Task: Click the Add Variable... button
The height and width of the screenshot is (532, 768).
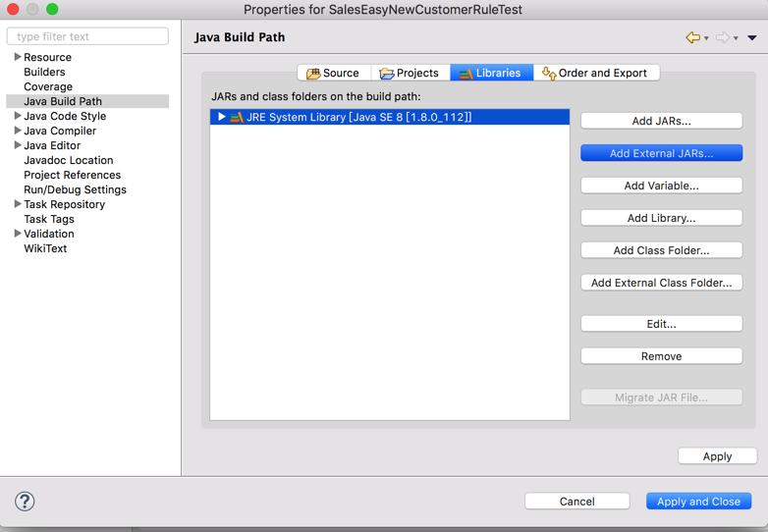Action: [661, 186]
